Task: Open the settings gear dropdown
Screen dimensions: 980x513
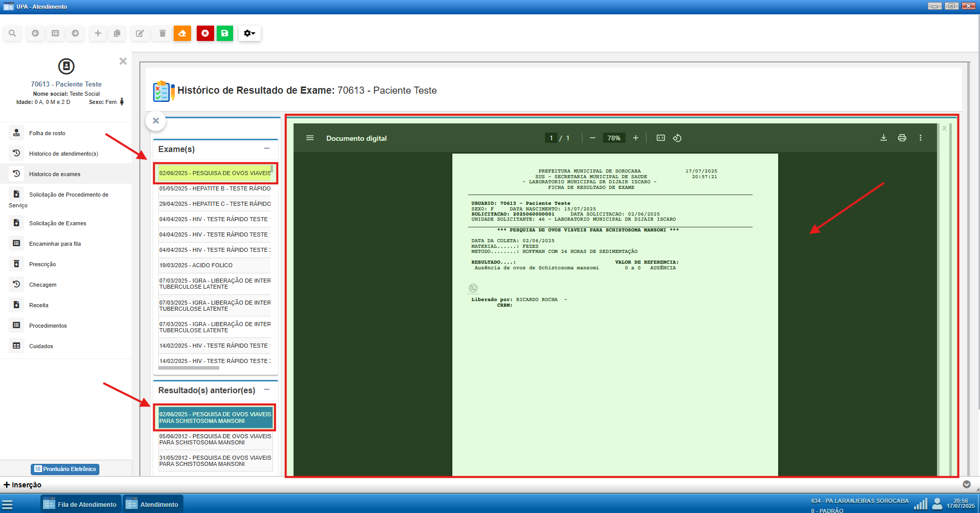Action: point(249,33)
